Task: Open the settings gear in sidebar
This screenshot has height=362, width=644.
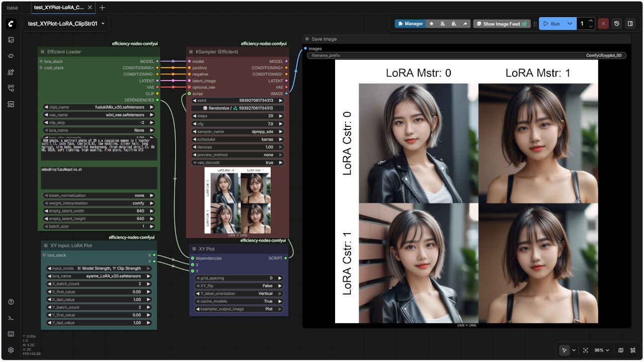Action: tap(11, 350)
